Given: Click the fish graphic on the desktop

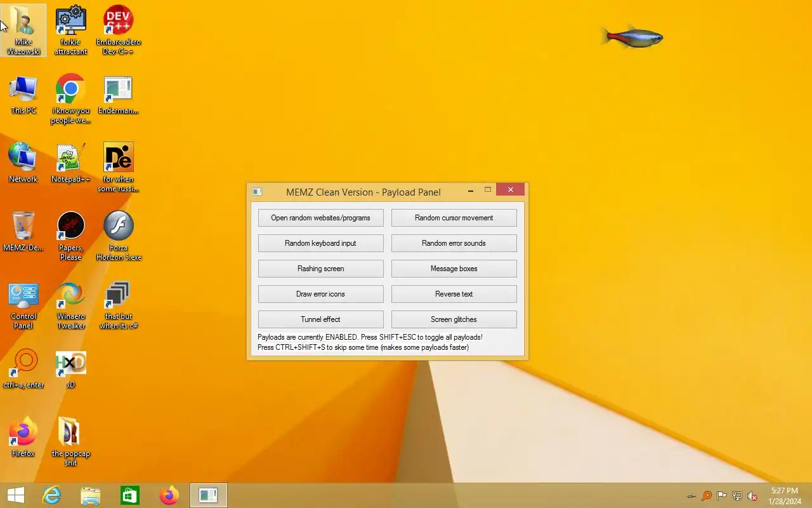Looking at the screenshot, I should pyautogui.click(x=632, y=37).
